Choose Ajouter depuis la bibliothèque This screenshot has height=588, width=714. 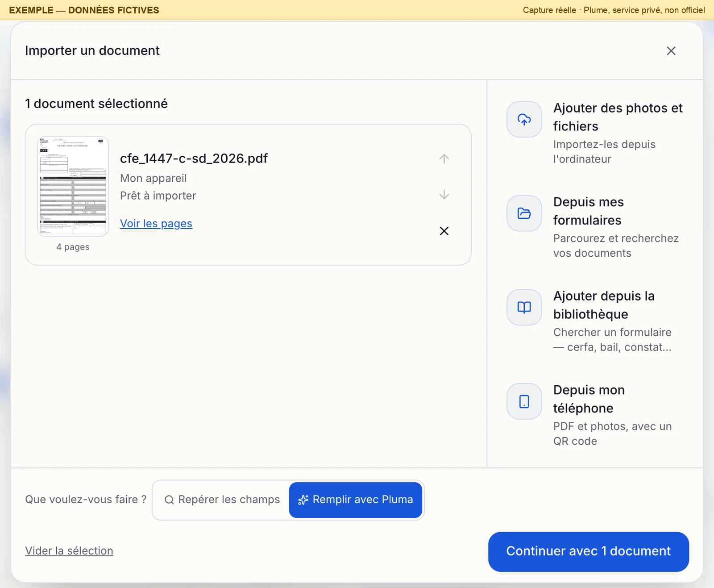tap(596, 321)
